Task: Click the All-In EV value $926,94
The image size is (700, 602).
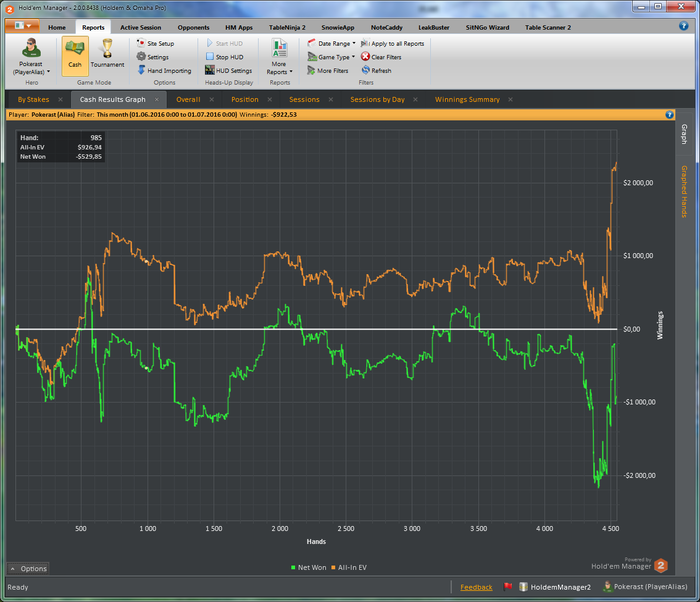Action: coord(89,147)
